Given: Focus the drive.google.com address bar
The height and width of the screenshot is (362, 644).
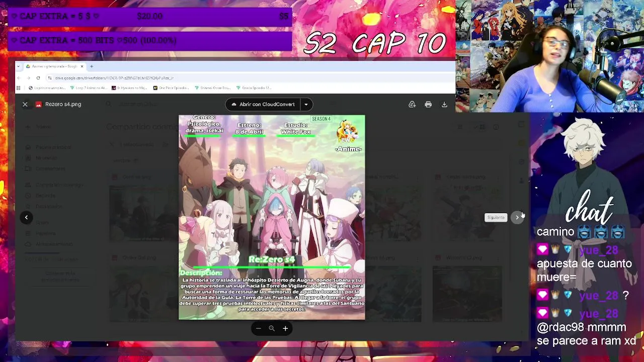Looking at the screenshot, I should (x=249, y=78).
